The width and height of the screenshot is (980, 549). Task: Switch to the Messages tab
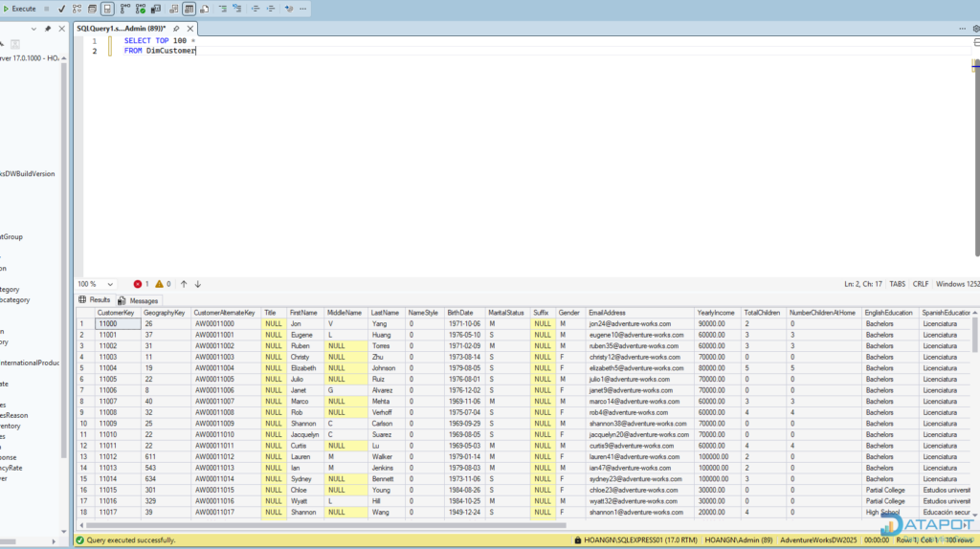click(x=138, y=300)
